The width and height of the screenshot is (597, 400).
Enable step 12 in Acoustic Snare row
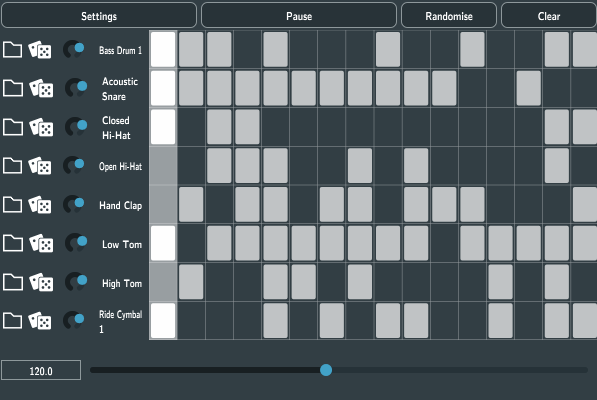(x=472, y=88)
